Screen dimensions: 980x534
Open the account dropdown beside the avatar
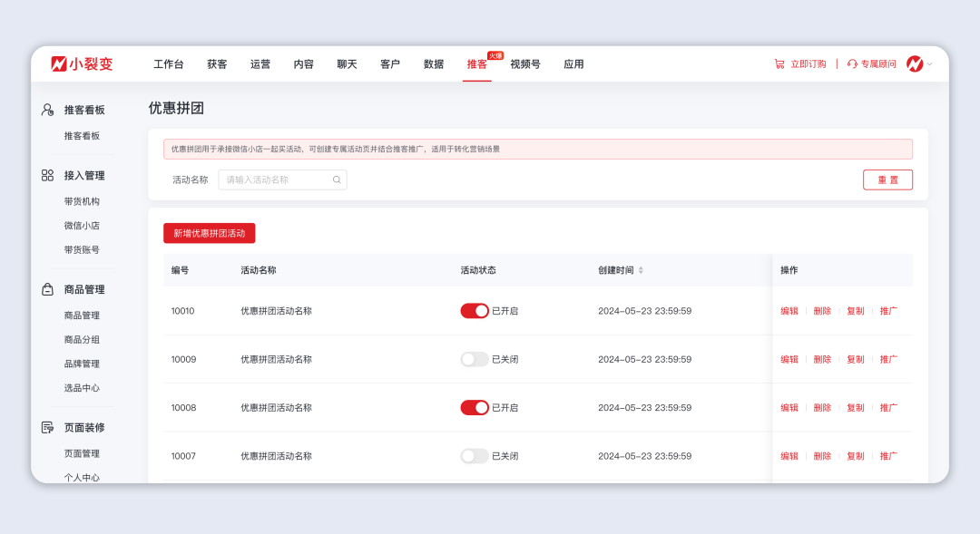coord(930,63)
